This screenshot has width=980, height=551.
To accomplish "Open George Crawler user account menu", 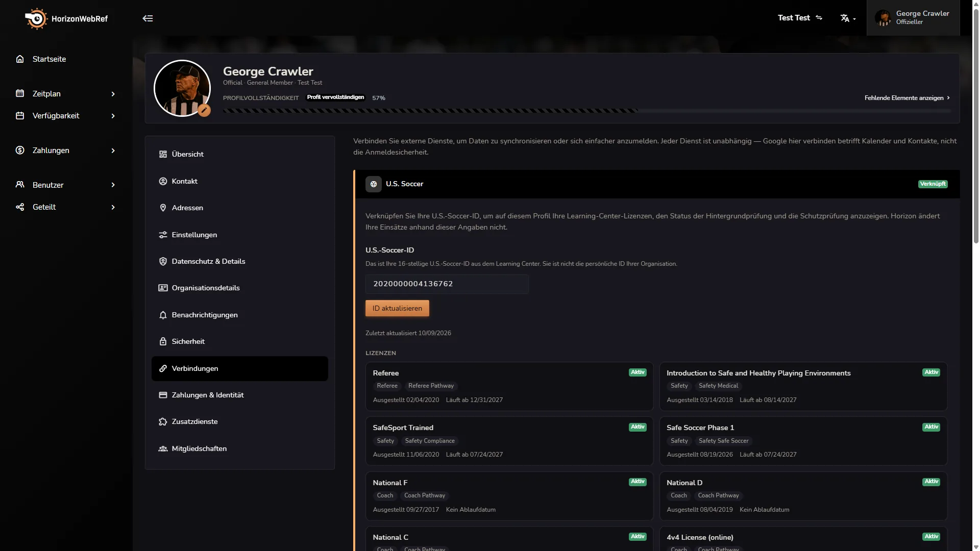I will (x=913, y=18).
